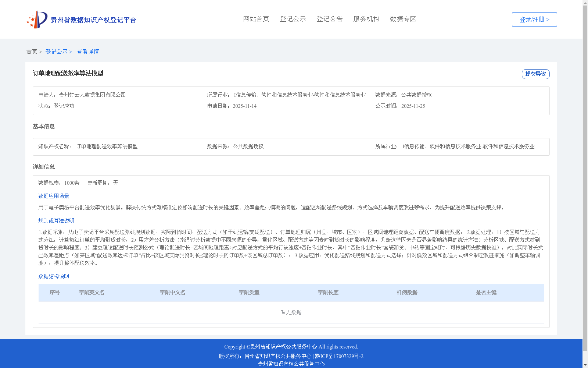Image resolution: width=588 pixels, height=368 pixels.
Task: Click data scale value 1000条
Action: pyautogui.click(x=72, y=183)
